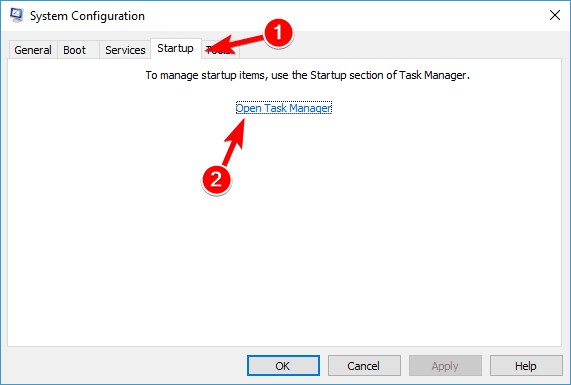Click the 'To manage startup items' instruction text
Screen dimensions: 571x385
pyautogui.click(x=308, y=75)
